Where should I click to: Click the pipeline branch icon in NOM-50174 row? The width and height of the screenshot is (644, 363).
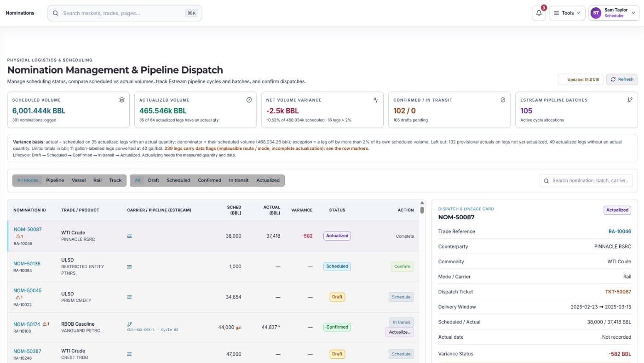tap(130, 324)
